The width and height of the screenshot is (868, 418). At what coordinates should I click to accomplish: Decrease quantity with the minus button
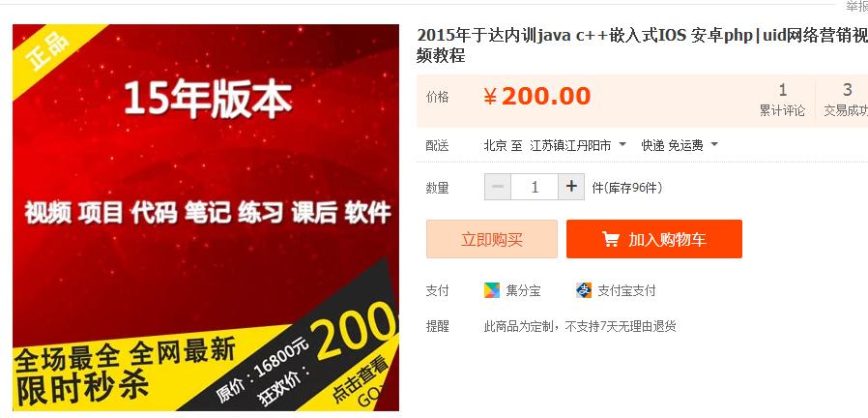[498, 187]
